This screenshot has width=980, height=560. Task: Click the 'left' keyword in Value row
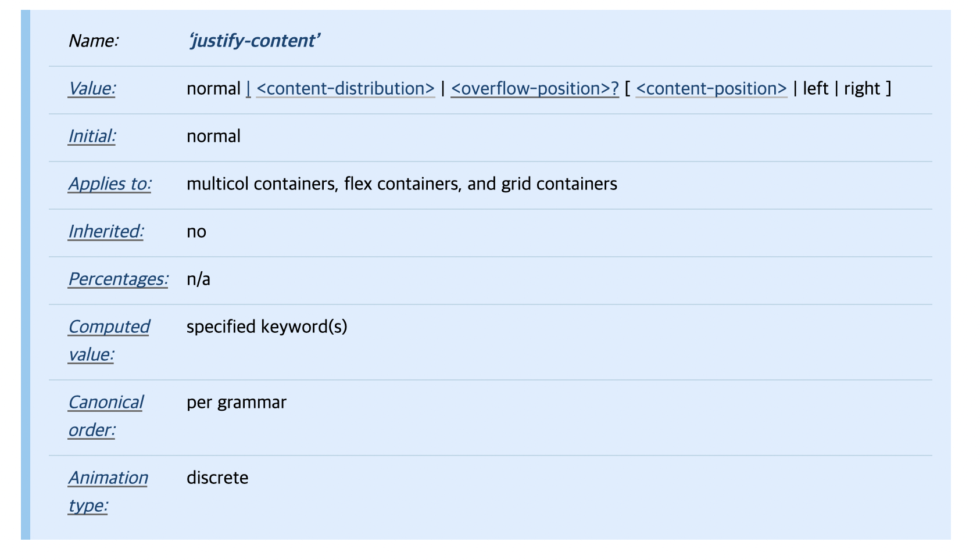[x=815, y=88]
